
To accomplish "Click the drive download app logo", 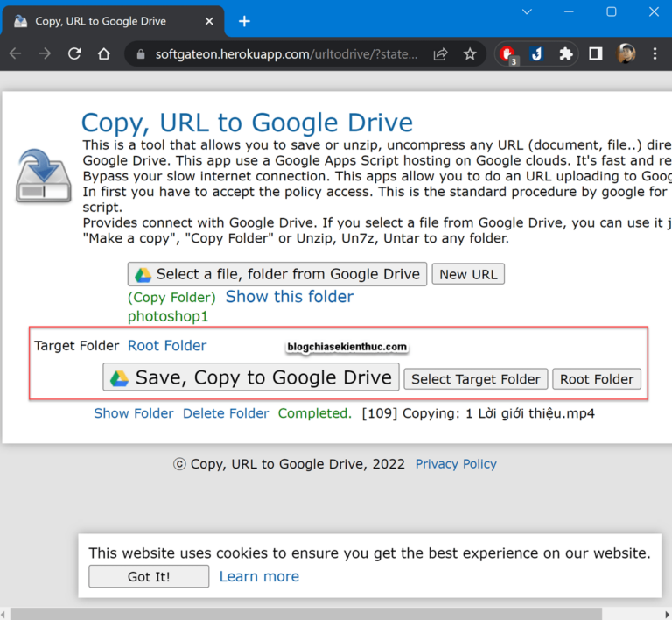I will tap(43, 176).
